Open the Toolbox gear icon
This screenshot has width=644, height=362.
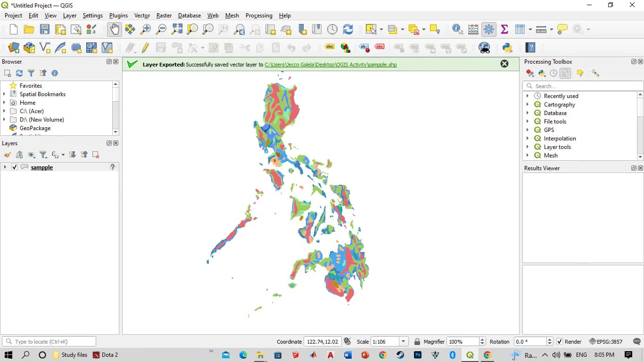(x=489, y=29)
